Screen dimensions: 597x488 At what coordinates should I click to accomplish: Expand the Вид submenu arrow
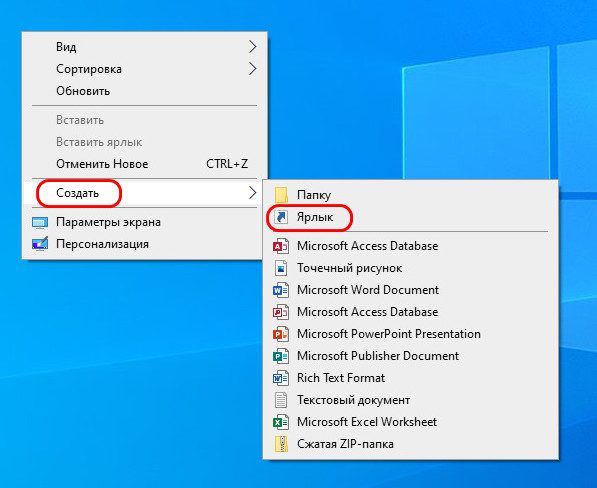pyautogui.click(x=252, y=47)
